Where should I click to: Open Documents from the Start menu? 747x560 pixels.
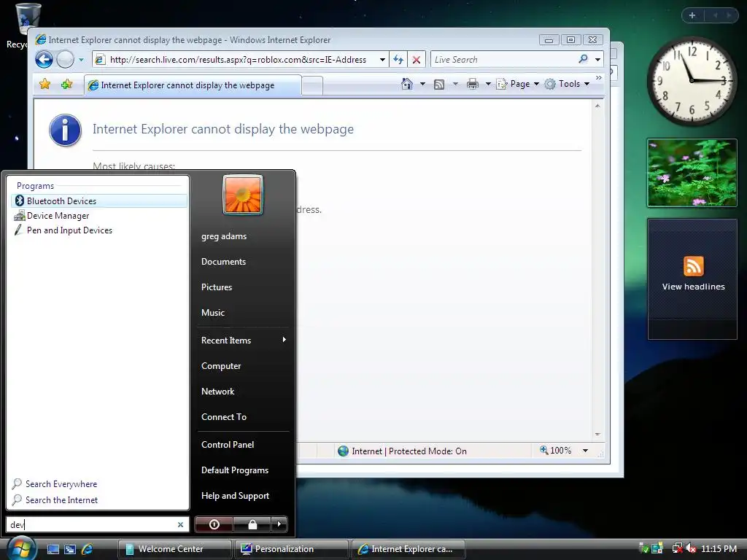(223, 262)
